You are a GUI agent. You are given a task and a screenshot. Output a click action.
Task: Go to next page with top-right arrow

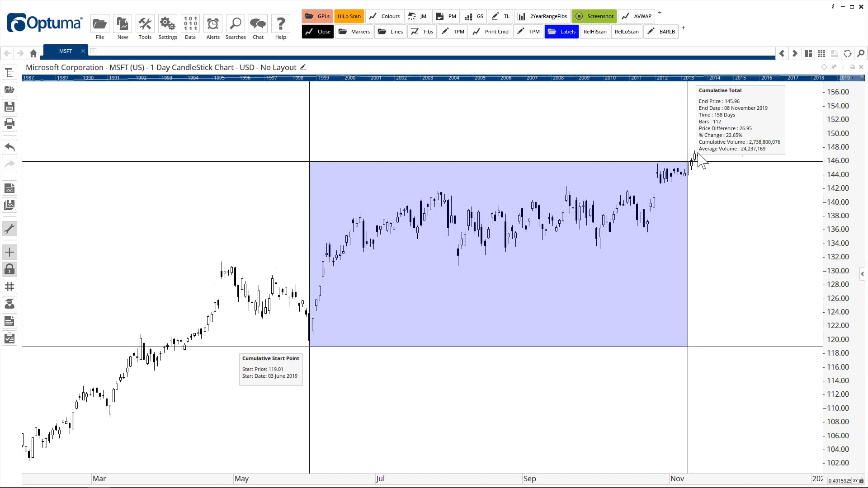pyautogui.click(x=795, y=53)
